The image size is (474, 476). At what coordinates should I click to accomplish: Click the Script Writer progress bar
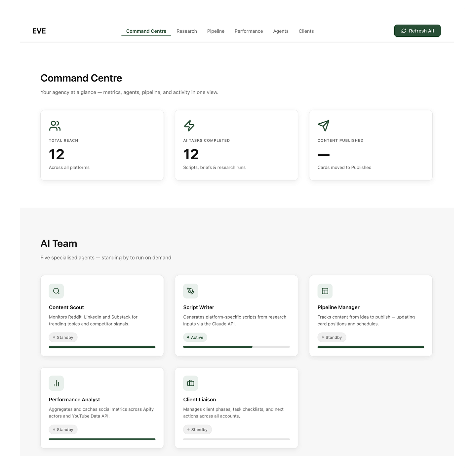point(236,347)
